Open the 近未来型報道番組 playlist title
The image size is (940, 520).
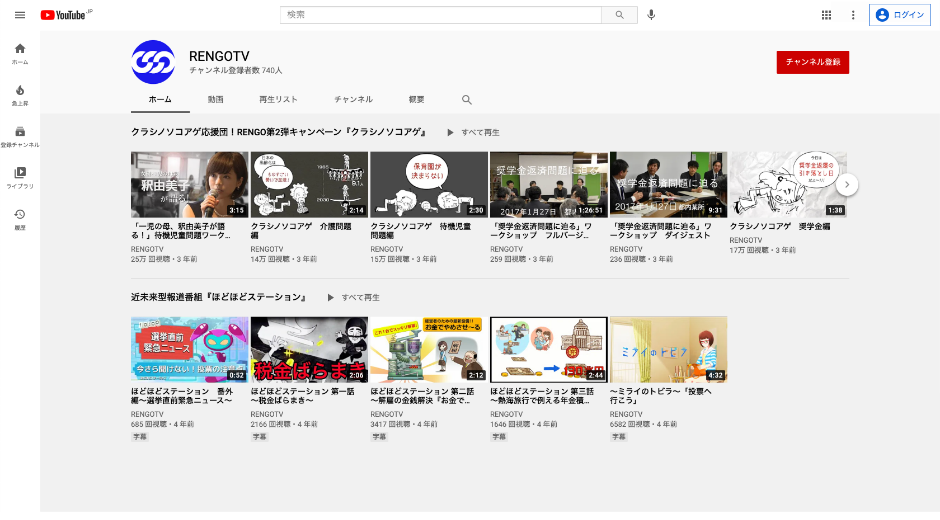click(220, 297)
